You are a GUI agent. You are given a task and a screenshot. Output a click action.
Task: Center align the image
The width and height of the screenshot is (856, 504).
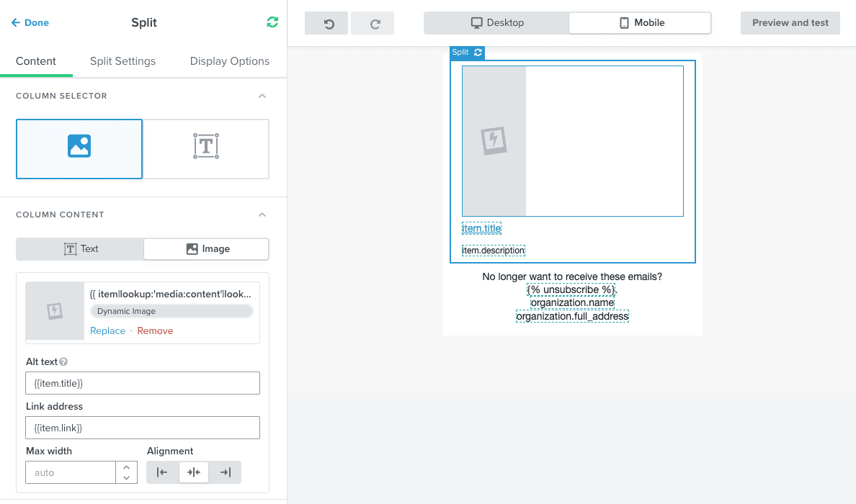tap(194, 472)
